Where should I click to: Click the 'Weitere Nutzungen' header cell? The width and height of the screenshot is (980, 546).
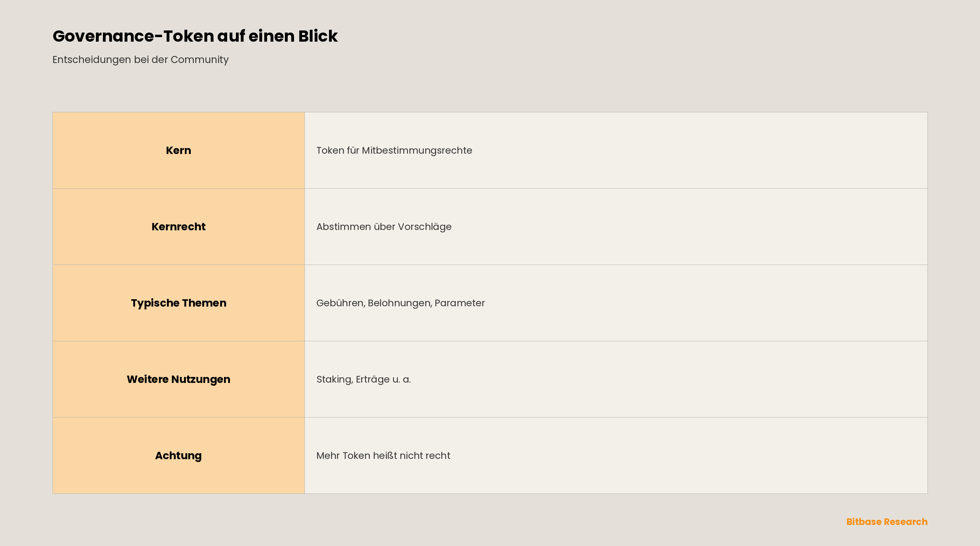click(x=178, y=379)
